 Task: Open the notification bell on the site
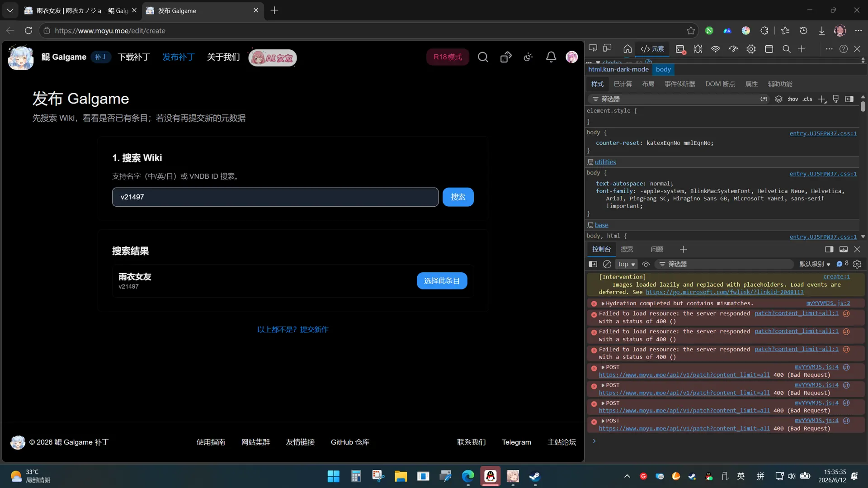551,57
